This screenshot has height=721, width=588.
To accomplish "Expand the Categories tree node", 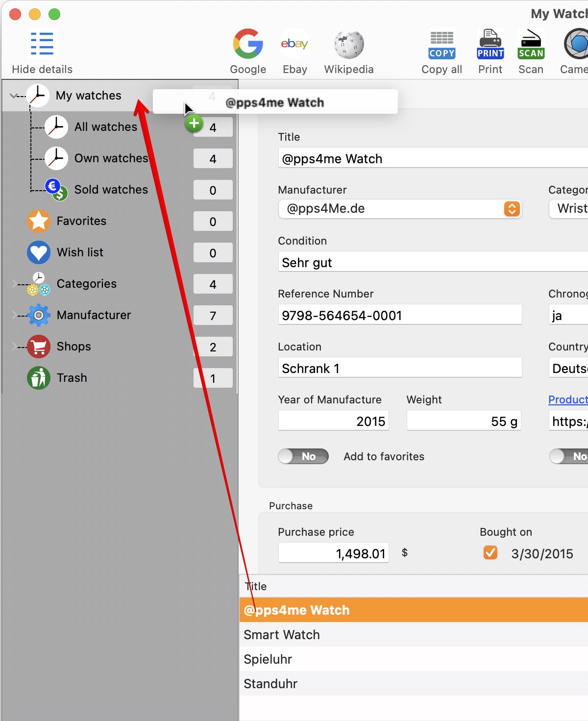I will (x=14, y=284).
